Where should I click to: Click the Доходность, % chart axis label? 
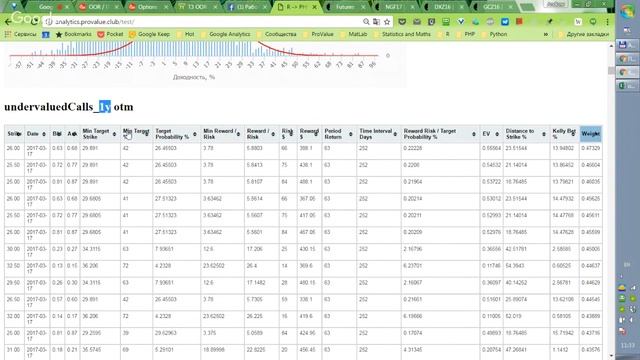point(194,77)
